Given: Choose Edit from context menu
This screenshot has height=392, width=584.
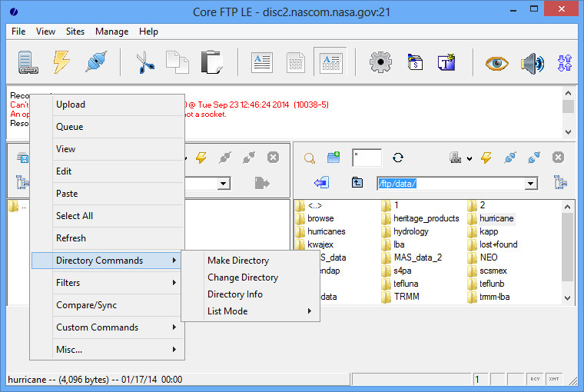Looking at the screenshot, I should point(108,171).
